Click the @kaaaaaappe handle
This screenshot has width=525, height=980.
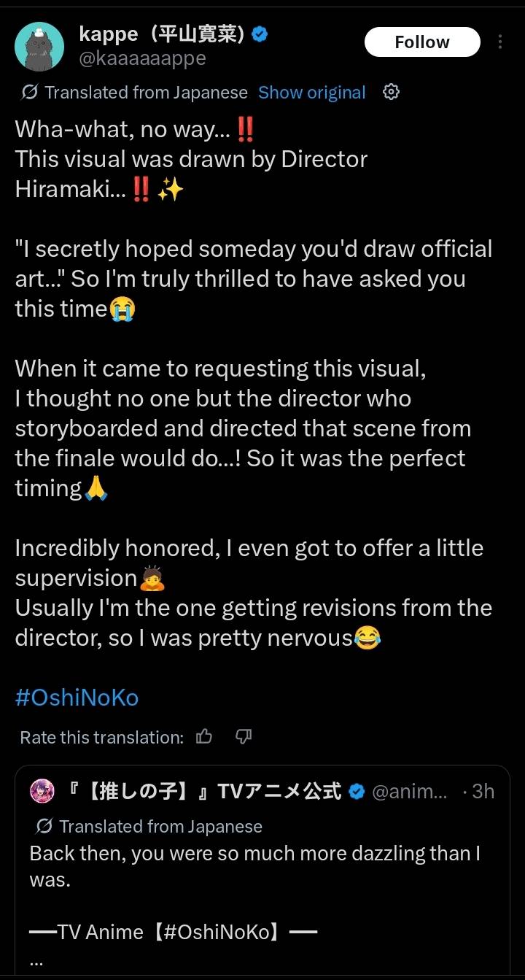pyautogui.click(x=141, y=58)
